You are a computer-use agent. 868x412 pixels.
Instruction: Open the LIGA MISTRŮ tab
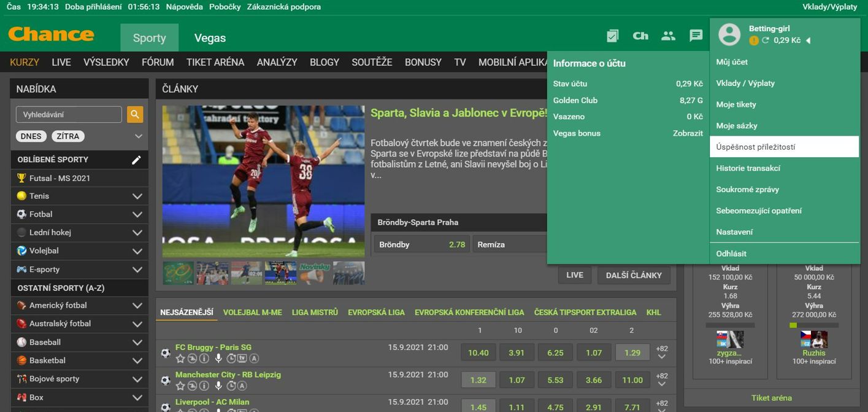[x=315, y=313]
